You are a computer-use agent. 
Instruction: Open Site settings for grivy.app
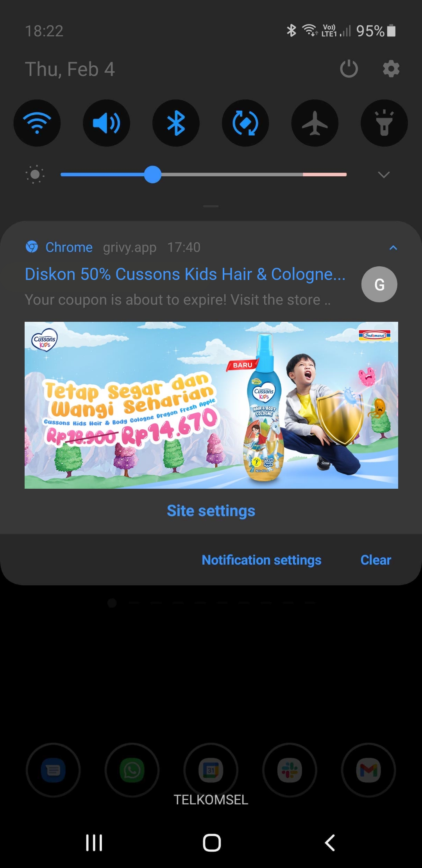pyautogui.click(x=211, y=511)
